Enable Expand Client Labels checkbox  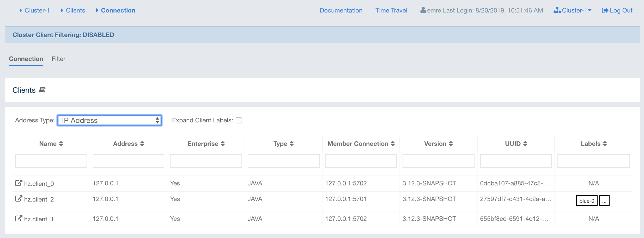(x=239, y=120)
